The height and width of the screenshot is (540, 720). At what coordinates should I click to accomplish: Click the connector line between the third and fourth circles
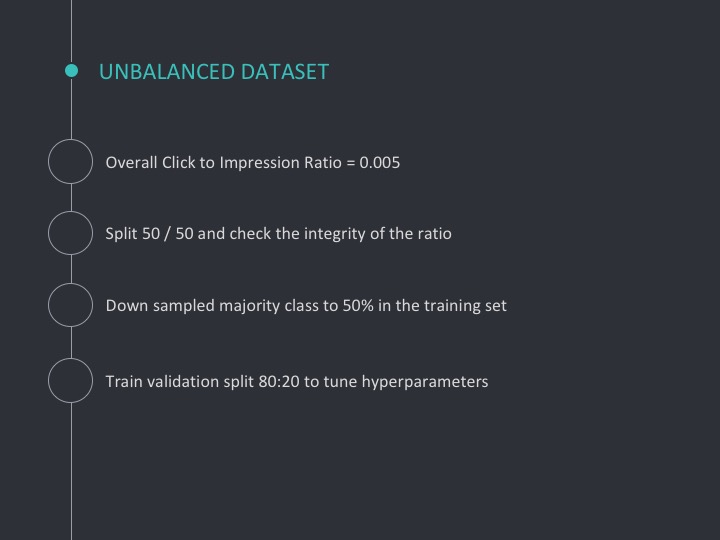click(71, 343)
